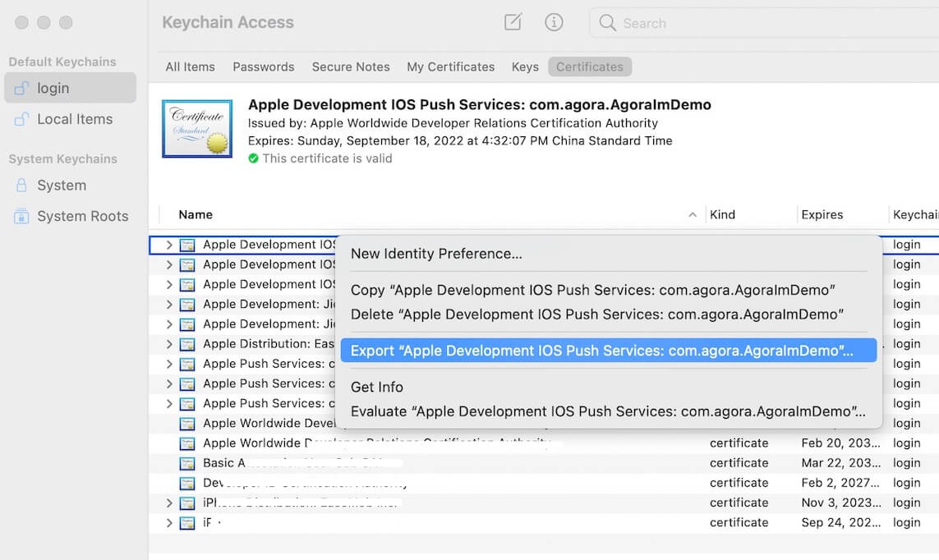Expand first Apple Push Services certificate

point(169,364)
